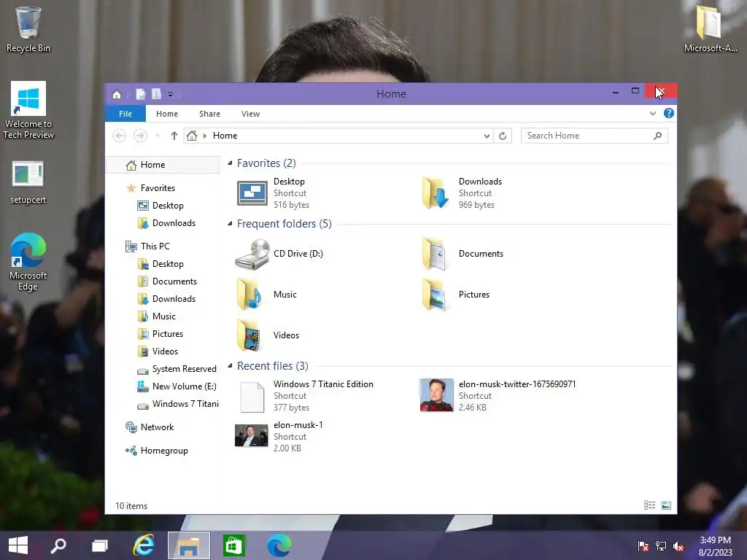
Task: Click the network tray icon
Action: [x=660, y=546]
